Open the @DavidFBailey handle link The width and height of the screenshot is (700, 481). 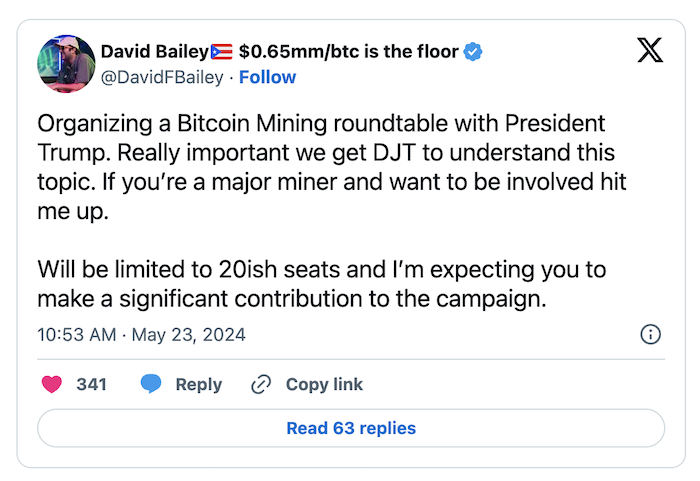coord(164,76)
